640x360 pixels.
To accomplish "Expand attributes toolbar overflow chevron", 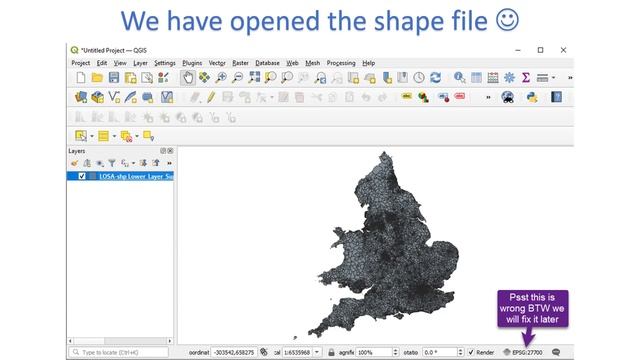I will [570, 78].
